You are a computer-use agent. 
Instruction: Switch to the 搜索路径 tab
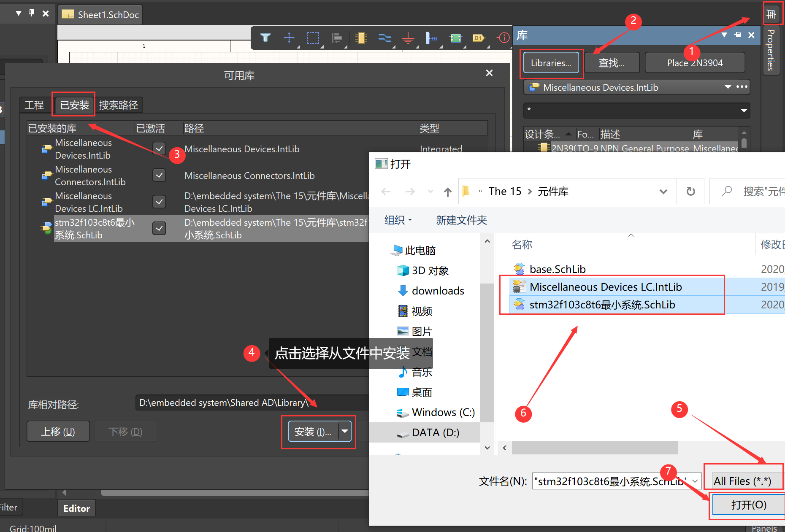click(119, 105)
